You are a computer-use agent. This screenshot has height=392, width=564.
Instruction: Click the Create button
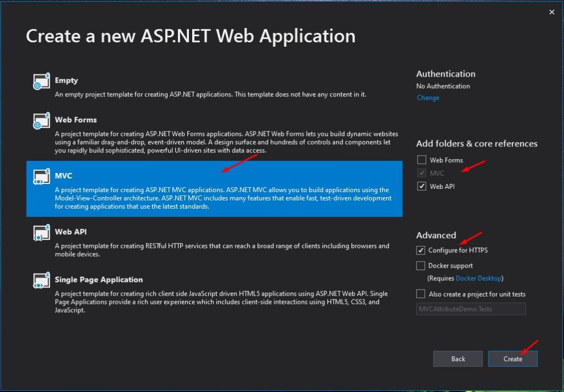point(513,358)
